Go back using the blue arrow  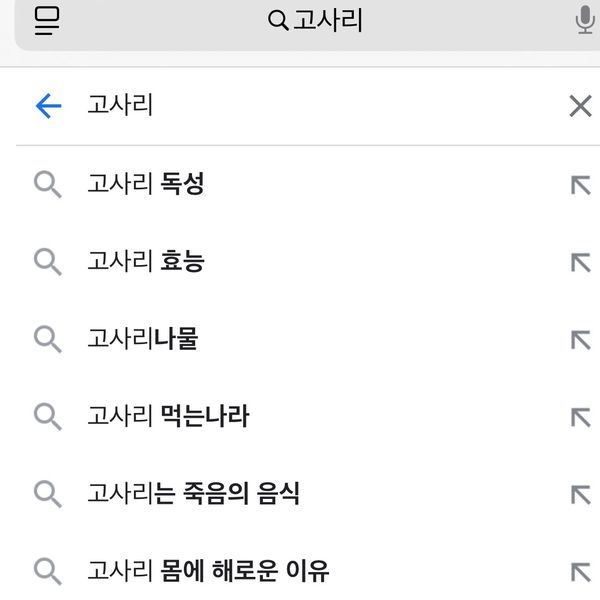coord(48,106)
